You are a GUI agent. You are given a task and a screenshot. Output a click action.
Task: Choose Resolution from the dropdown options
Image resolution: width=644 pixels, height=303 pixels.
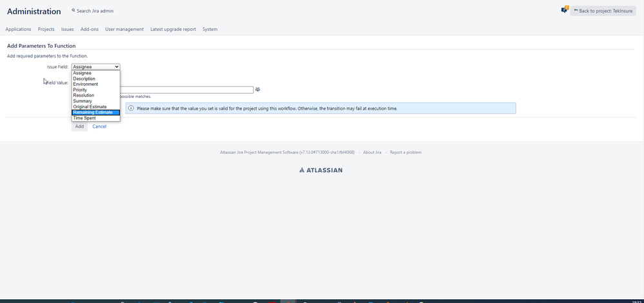95,95
